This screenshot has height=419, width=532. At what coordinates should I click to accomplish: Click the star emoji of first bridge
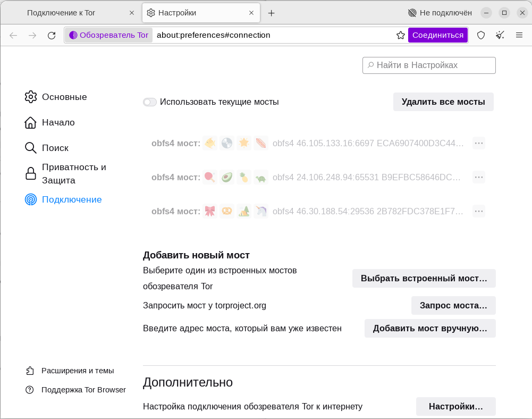point(244,143)
